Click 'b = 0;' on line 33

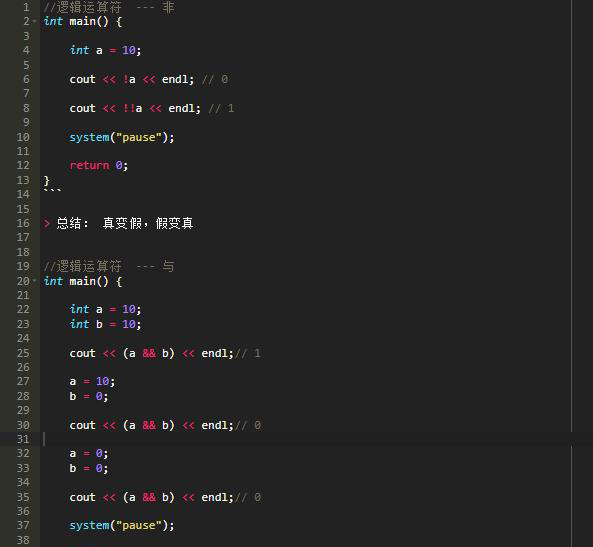(89, 468)
